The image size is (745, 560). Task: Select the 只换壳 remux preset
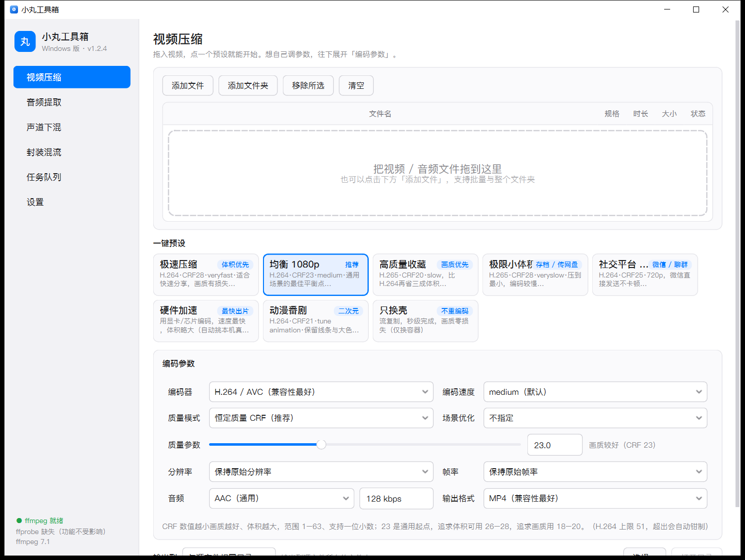(x=426, y=321)
